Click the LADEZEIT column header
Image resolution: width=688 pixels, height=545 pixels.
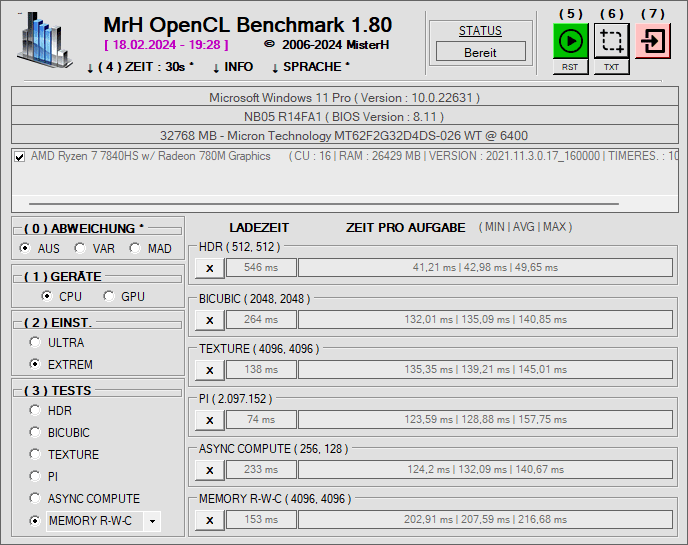[259, 227]
